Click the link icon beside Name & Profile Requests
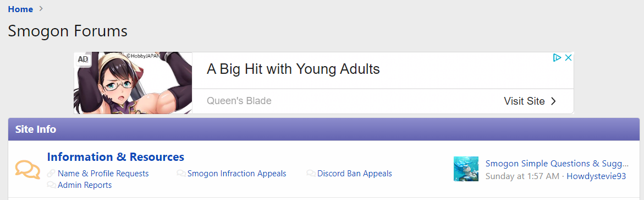Screen dimensions: 644x200 tap(51, 174)
